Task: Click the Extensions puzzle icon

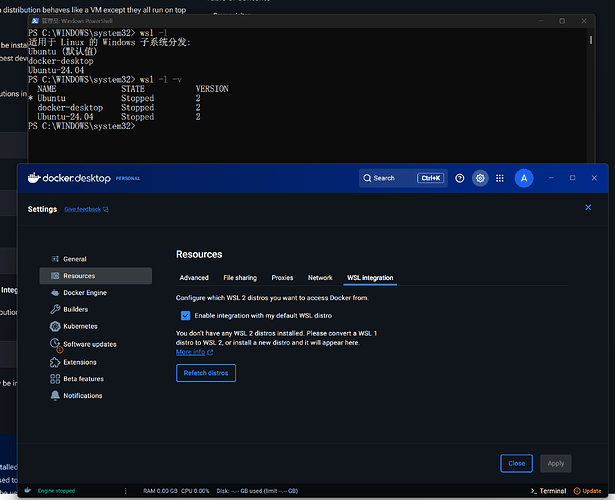Action: click(x=55, y=362)
